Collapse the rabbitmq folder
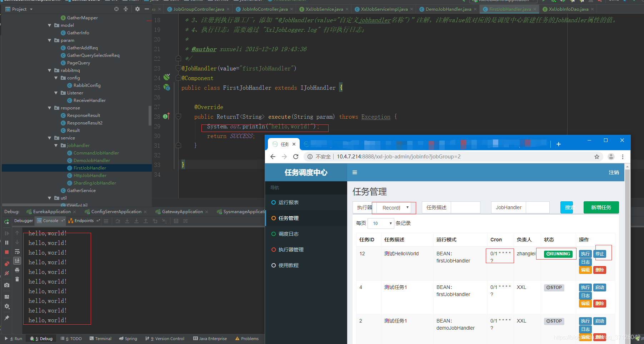Viewport: 644px width, 344px height. pyautogui.click(x=50, y=70)
